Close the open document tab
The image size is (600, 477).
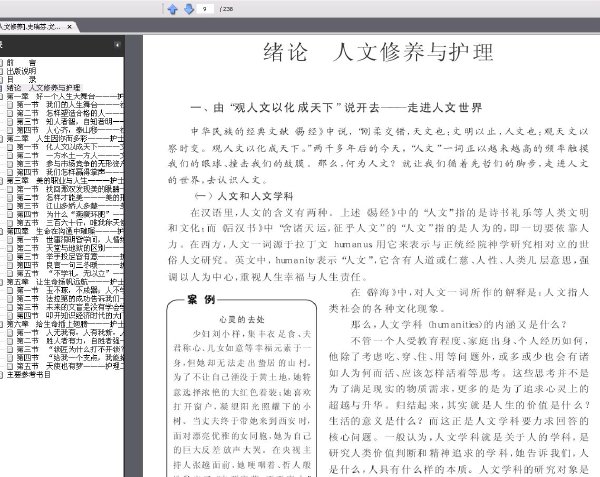[x=69, y=27]
